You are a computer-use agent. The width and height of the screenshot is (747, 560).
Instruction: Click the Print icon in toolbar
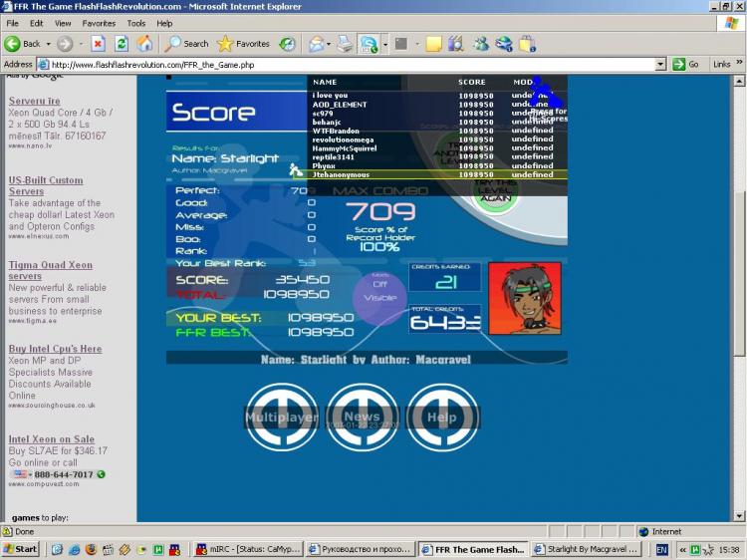click(345, 44)
